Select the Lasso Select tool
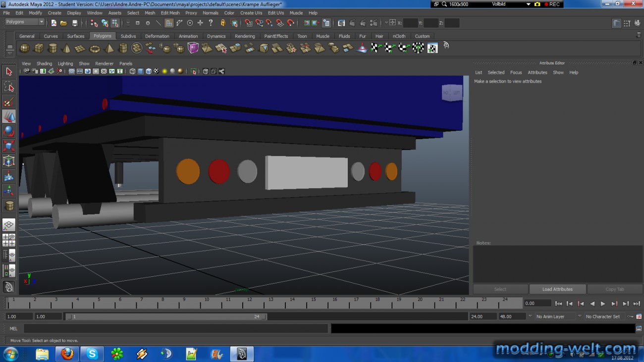The height and width of the screenshot is (362, 644). pyautogui.click(x=9, y=87)
